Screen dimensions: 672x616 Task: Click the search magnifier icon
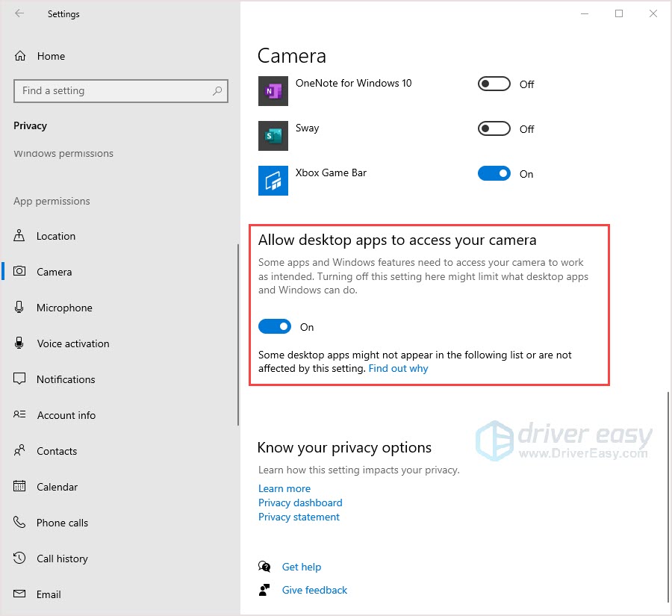[x=217, y=91]
